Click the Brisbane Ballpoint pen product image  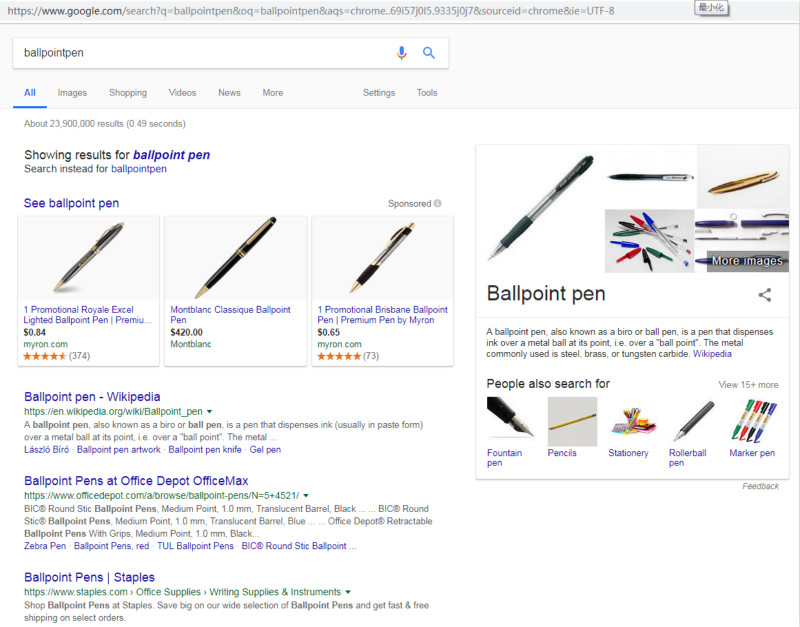point(383,258)
